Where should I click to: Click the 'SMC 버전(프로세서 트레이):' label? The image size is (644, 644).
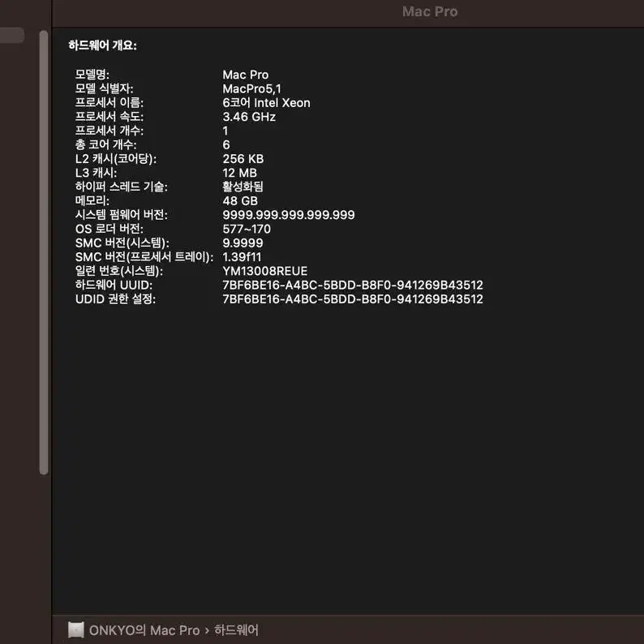[x=144, y=256]
